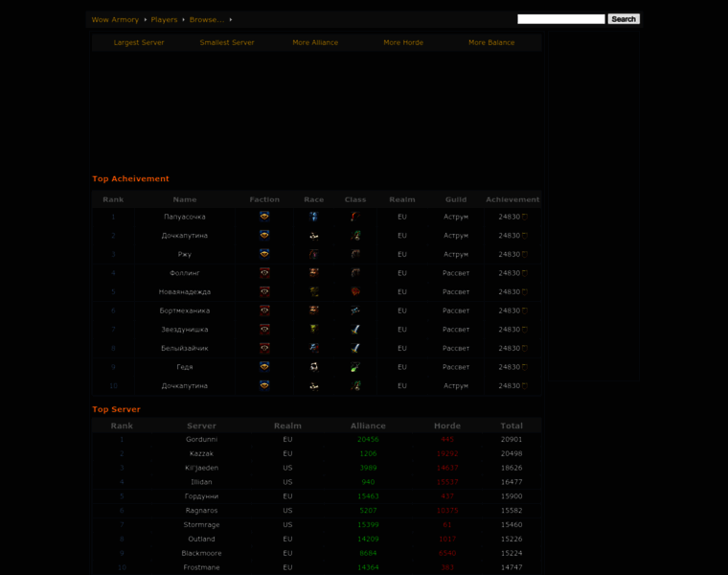The width and height of the screenshot is (728, 575).
Task: Click Horde faction icon in Фоллинг row
Action: pos(264,273)
